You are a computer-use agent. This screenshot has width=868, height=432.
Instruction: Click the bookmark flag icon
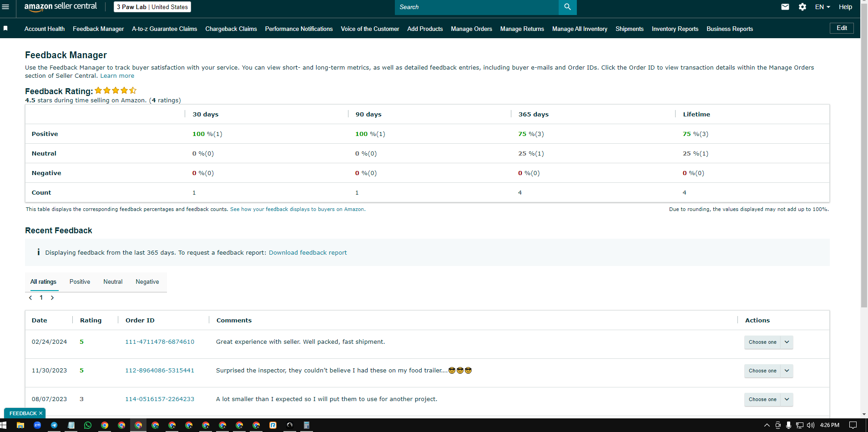pyautogui.click(x=5, y=28)
